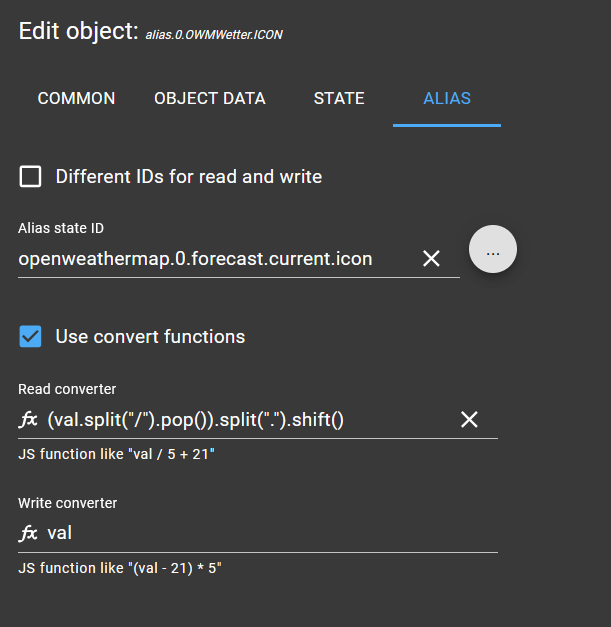Clear the Alias state ID field
The height and width of the screenshot is (627, 611).
431,259
